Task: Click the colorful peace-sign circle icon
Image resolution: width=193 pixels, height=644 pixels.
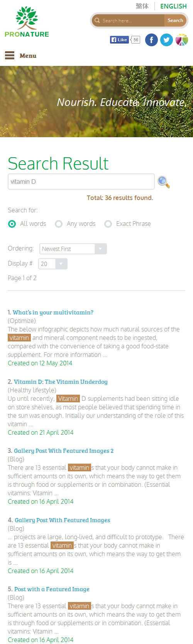Action: pos(181,40)
